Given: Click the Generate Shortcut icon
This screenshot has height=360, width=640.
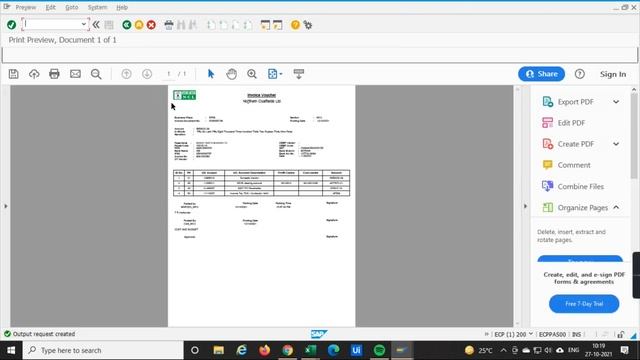Looking at the screenshot, I should coord(278,25).
